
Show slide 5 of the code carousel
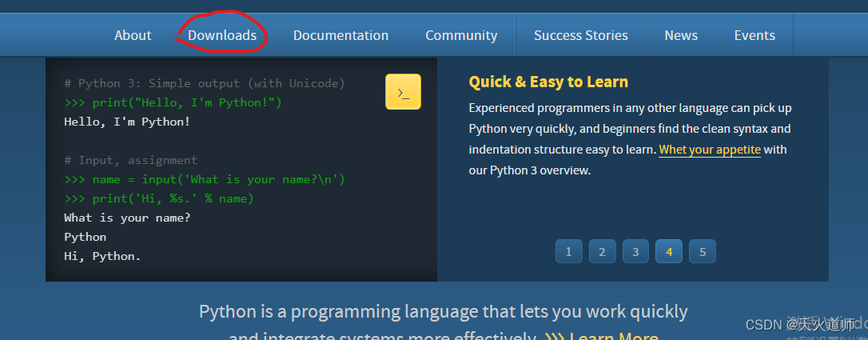click(x=703, y=251)
